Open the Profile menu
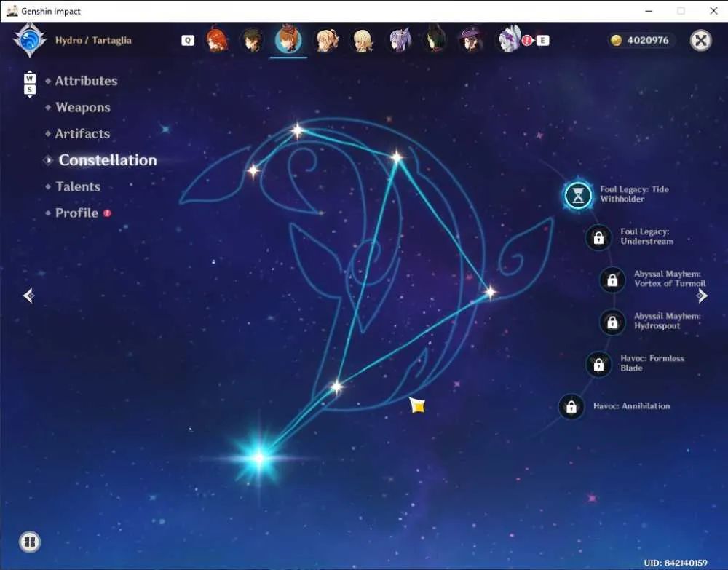 tap(77, 213)
